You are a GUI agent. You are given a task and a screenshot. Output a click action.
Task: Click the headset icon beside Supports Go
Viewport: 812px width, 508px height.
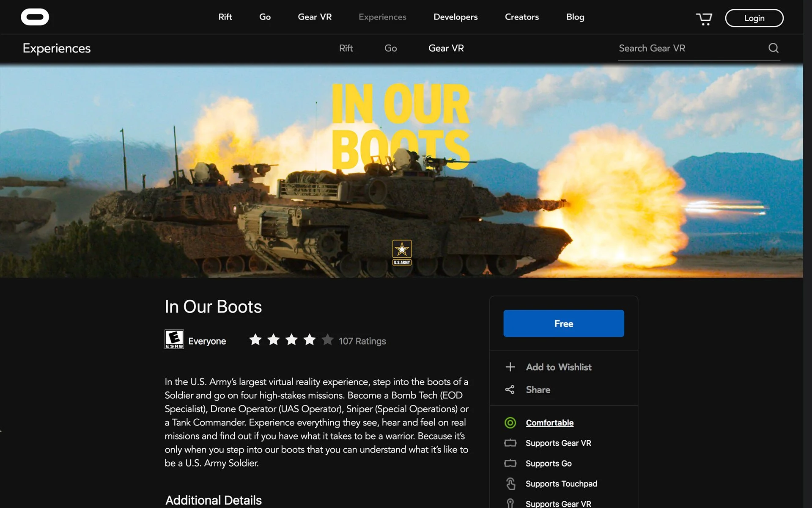tap(510, 463)
